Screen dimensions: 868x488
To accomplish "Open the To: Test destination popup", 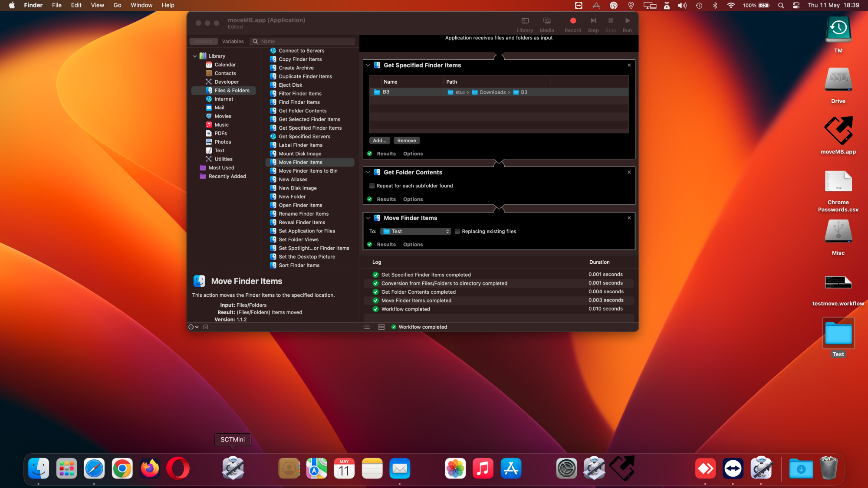I will [416, 232].
